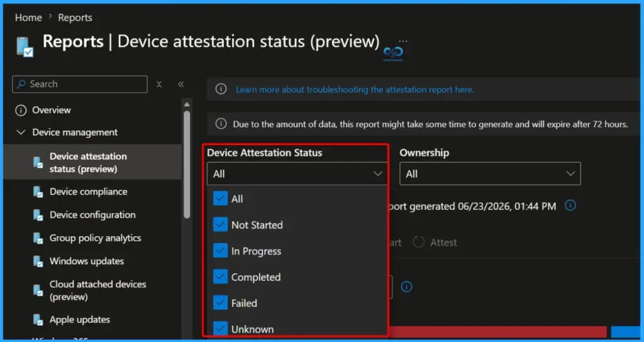Clear the sidebar search with X icon
Image resolution: width=644 pixels, height=342 pixels.
coord(159,84)
